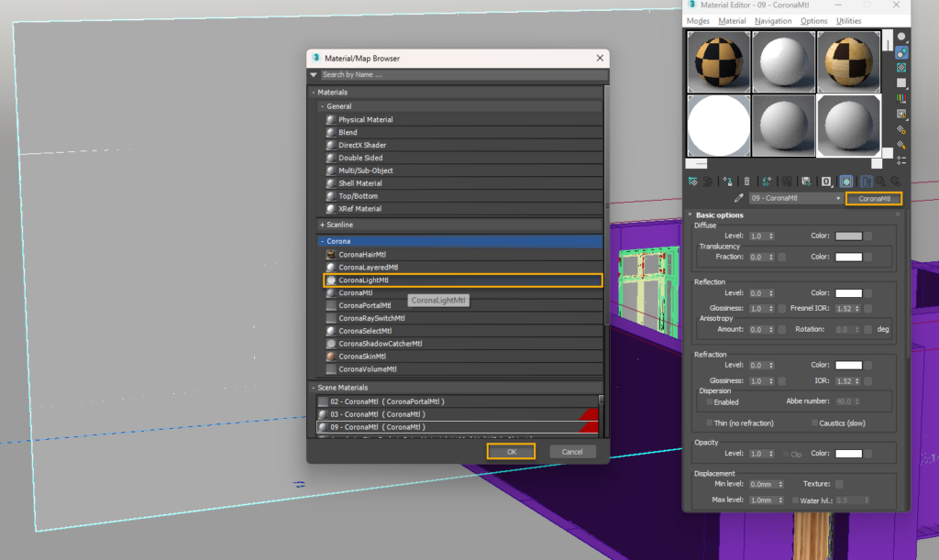Click CoronaMtl material type button

[874, 198]
